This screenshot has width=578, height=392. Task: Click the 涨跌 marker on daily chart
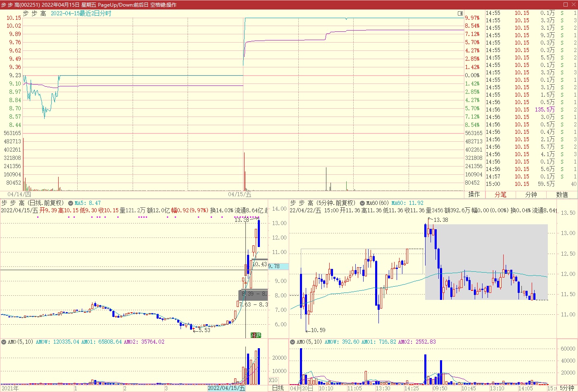pyautogui.click(x=256, y=335)
